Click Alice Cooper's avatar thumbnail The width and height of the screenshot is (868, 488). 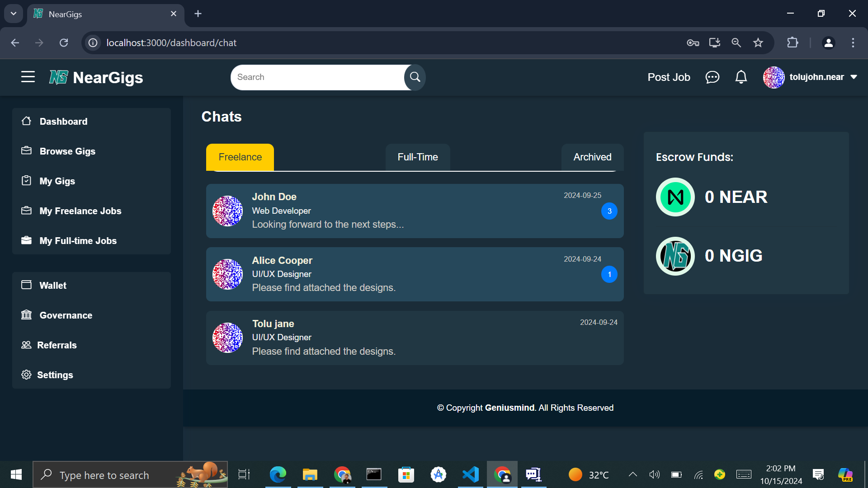tap(227, 274)
